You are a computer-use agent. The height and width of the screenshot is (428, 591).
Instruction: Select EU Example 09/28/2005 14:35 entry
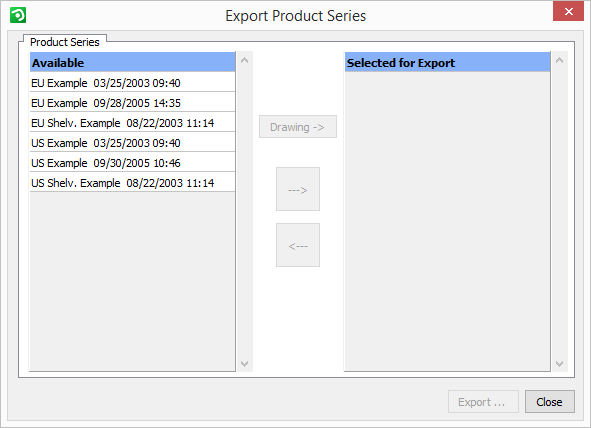(132, 102)
